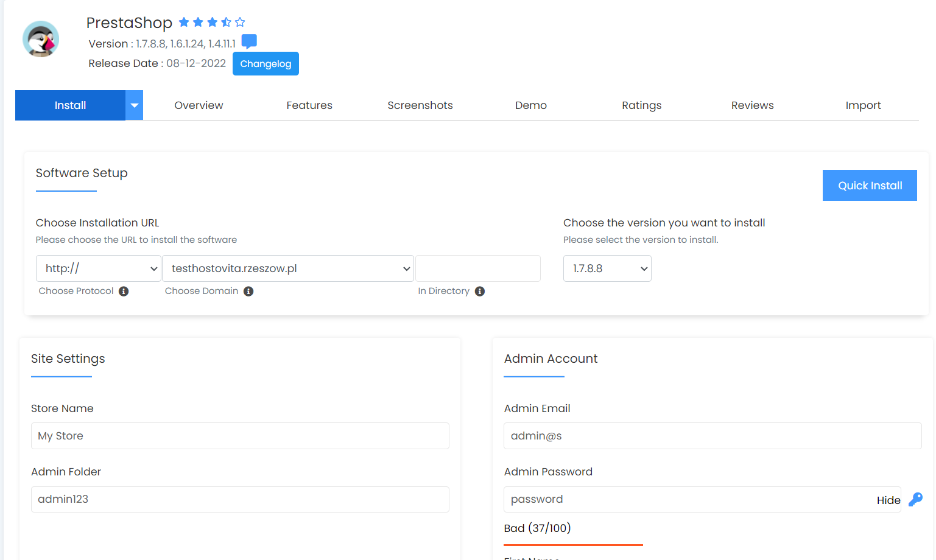The width and height of the screenshot is (936, 560).
Task: Click the "Software Setup" heading
Action: pyautogui.click(x=82, y=173)
